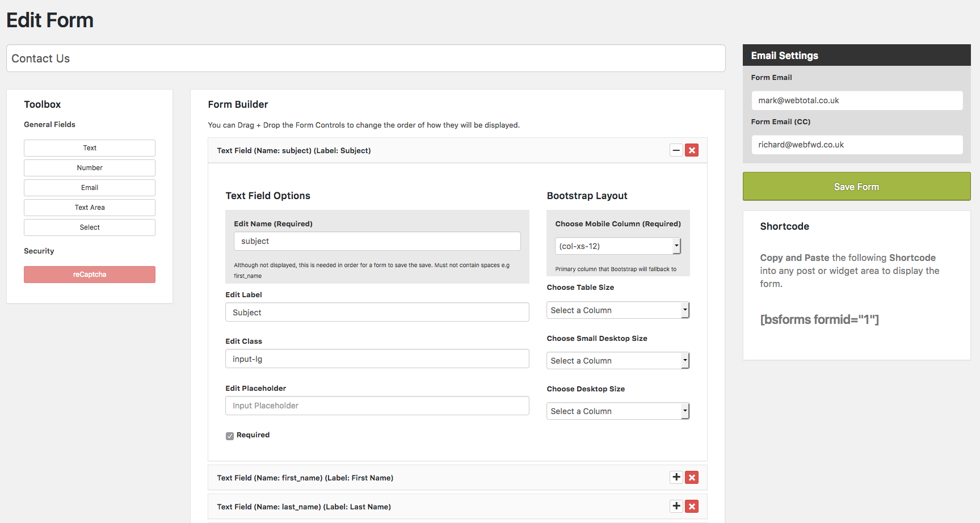
Task: Click the Email Settings panel header
Action: click(x=857, y=55)
